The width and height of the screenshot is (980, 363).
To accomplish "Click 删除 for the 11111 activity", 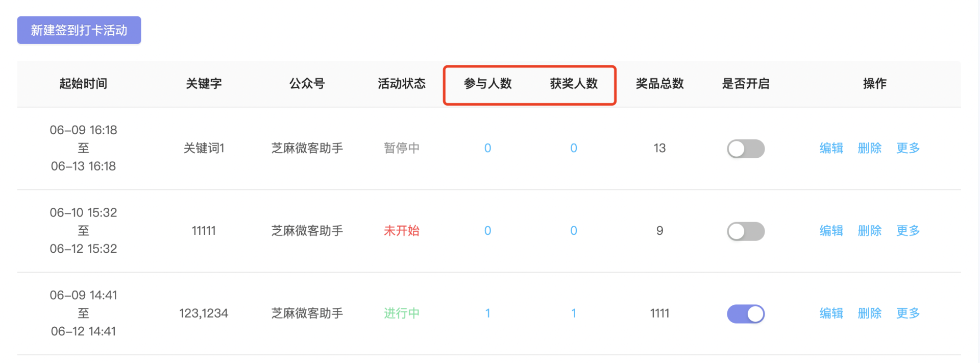I will click(x=870, y=231).
